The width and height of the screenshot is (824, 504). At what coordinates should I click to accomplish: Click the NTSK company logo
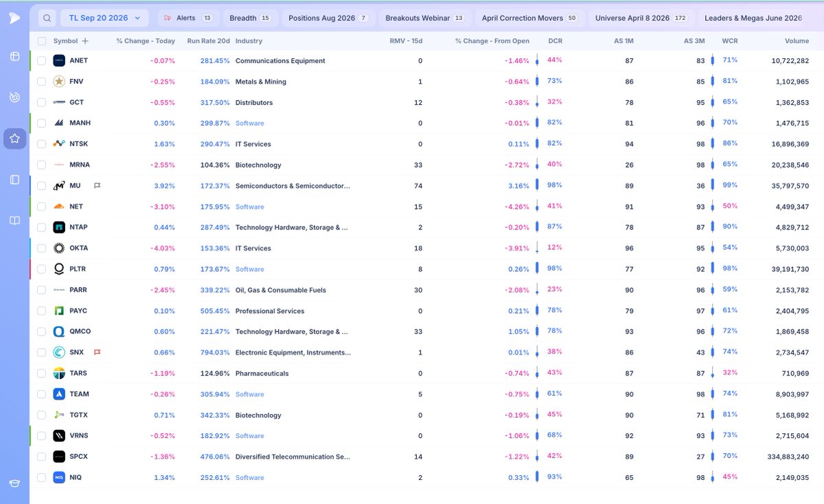(59, 144)
